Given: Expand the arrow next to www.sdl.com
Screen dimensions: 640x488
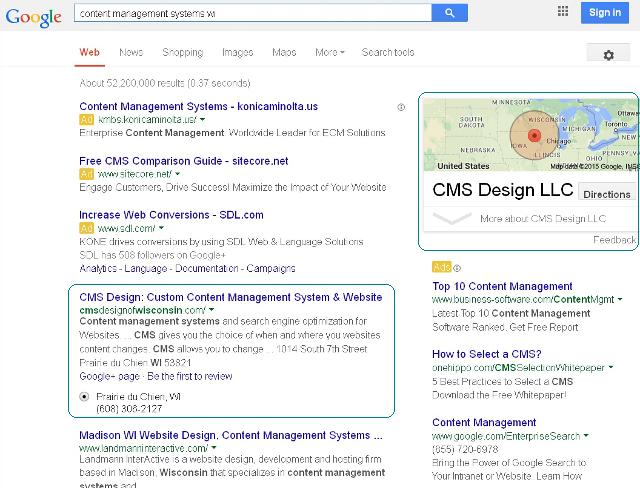Looking at the screenshot, I should coord(161,228).
